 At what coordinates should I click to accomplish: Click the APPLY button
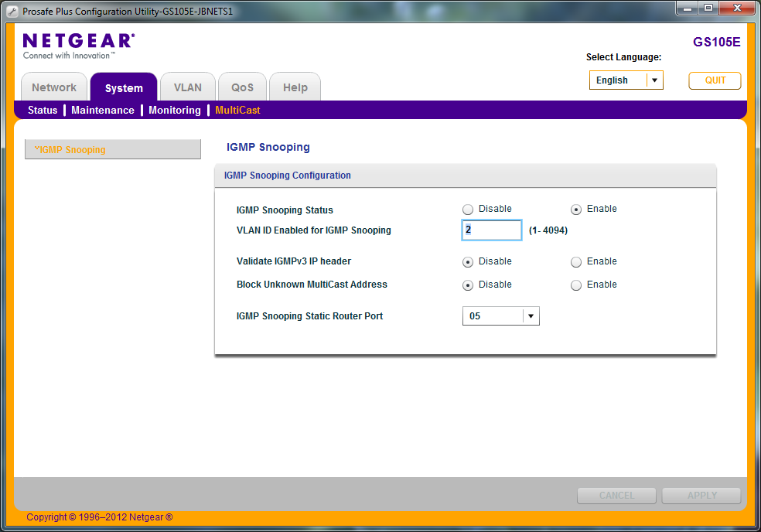(x=701, y=496)
